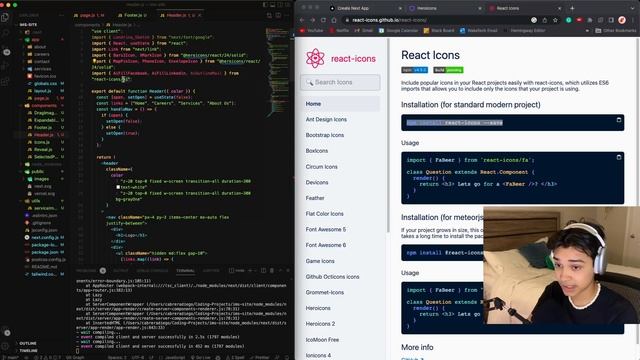The width and height of the screenshot is (640, 360).
Task: Copy the npm install command with clipboard icon
Action: 619,120
